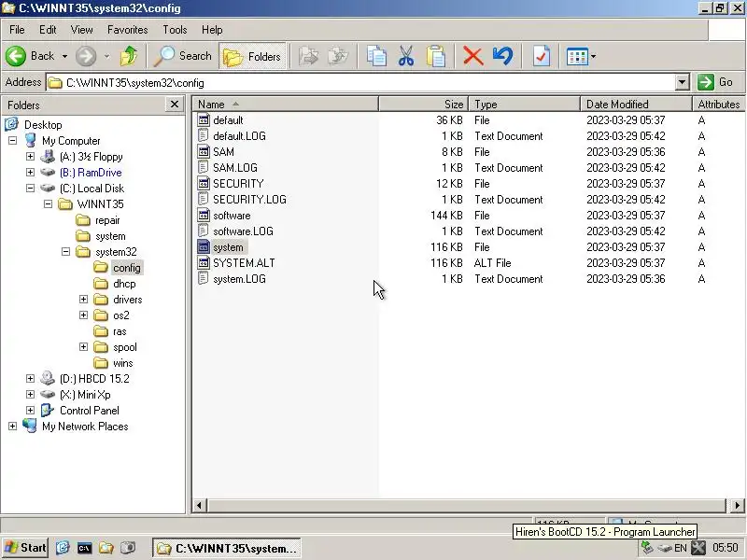
Task: Open the File menu
Action: [x=17, y=30]
